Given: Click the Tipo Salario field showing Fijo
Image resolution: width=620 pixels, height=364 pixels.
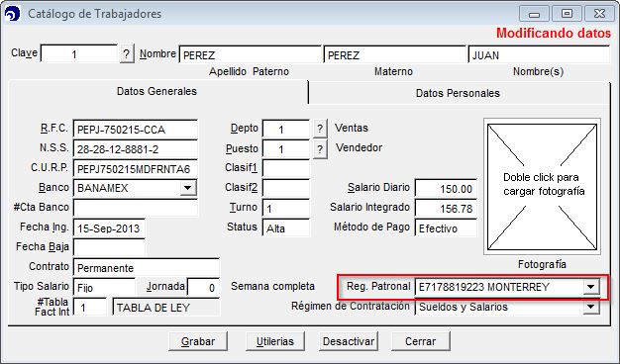Looking at the screenshot, I should click(104, 287).
